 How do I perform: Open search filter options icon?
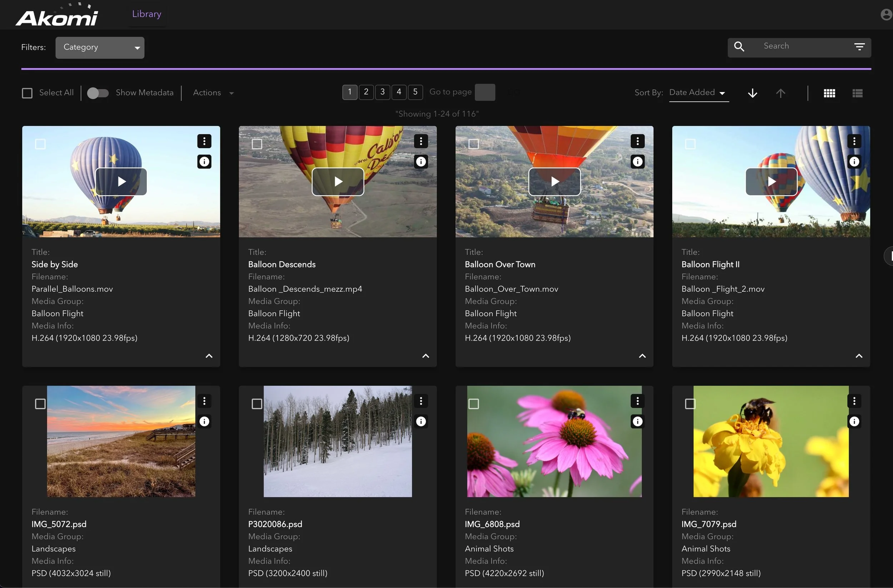coord(859,46)
